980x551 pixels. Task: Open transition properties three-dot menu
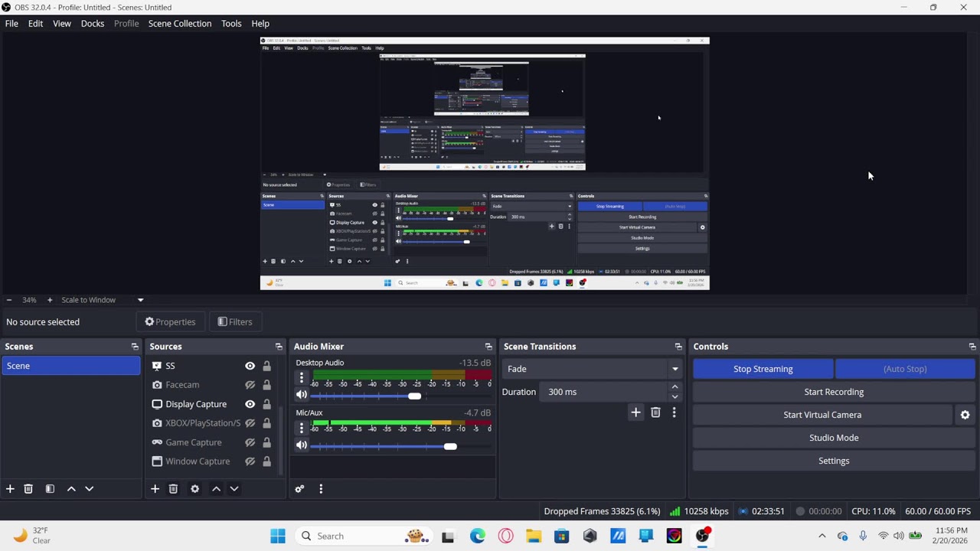(x=674, y=412)
